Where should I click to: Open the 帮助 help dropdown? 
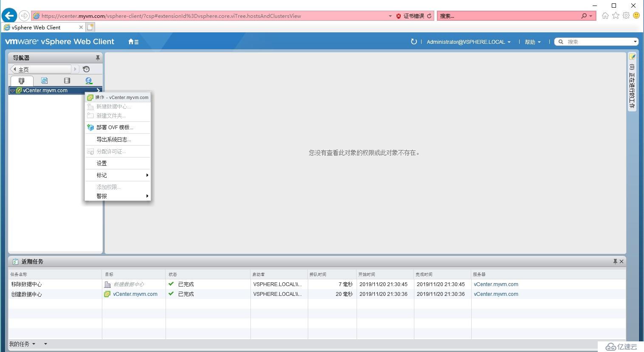click(x=533, y=42)
